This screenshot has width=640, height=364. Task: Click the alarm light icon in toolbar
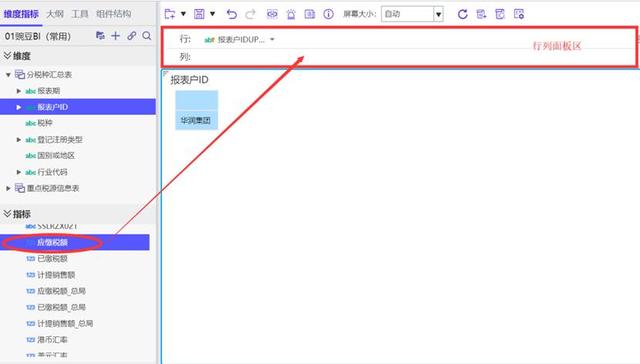[x=291, y=14]
